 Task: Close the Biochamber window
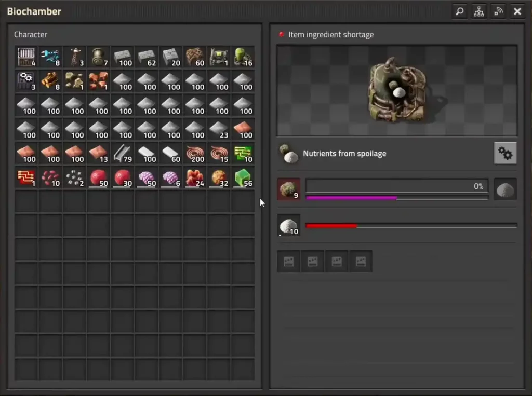517,11
